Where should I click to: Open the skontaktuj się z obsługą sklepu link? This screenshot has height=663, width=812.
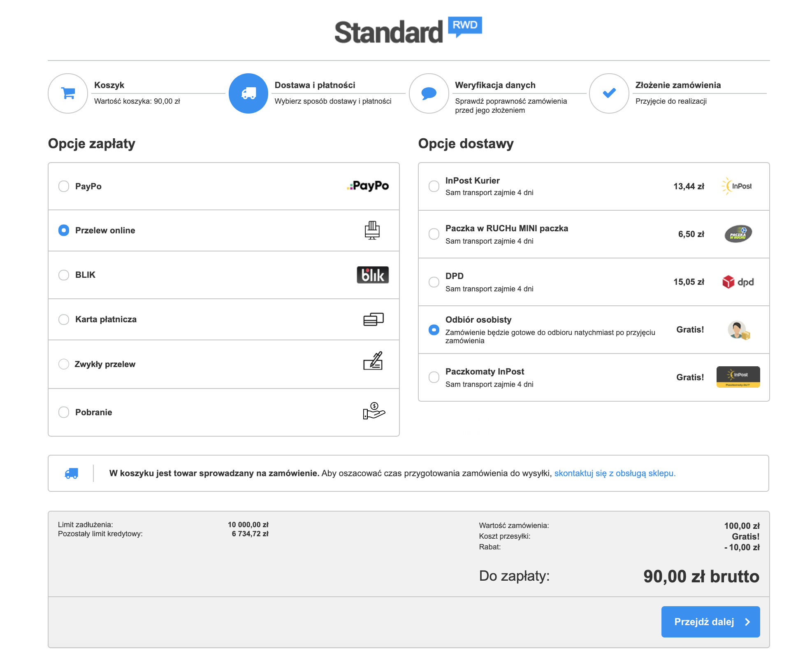pyautogui.click(x=615, y=473)
